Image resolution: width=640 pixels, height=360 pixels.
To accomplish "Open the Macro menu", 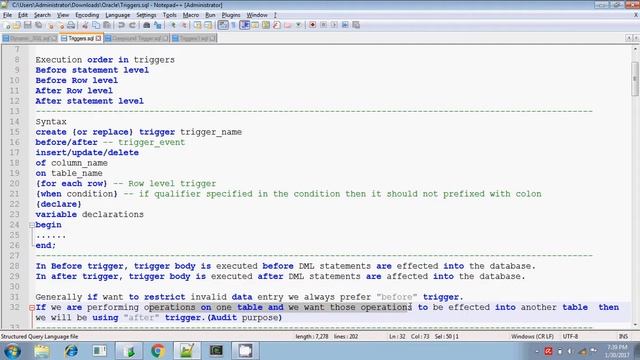I will click(x=191, y=15).
